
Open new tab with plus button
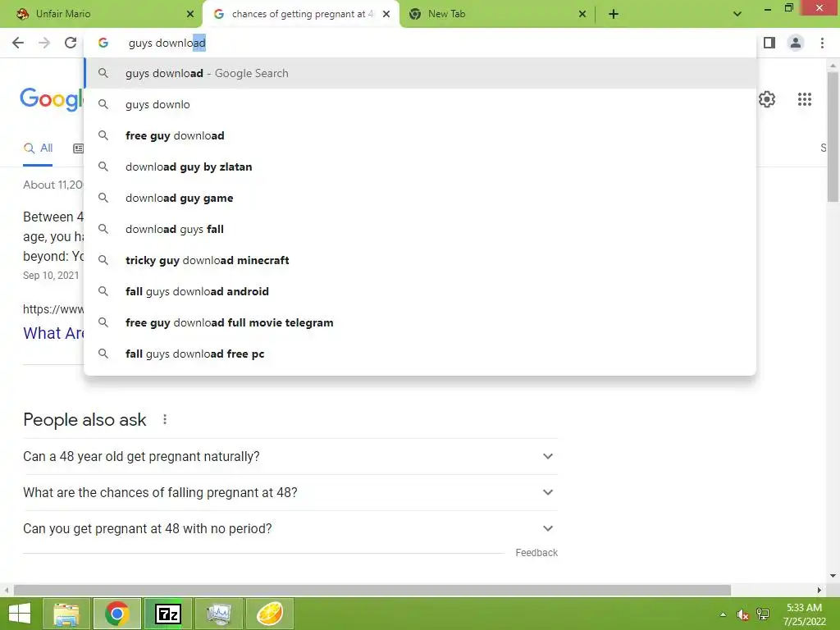(x=614, y=14)
